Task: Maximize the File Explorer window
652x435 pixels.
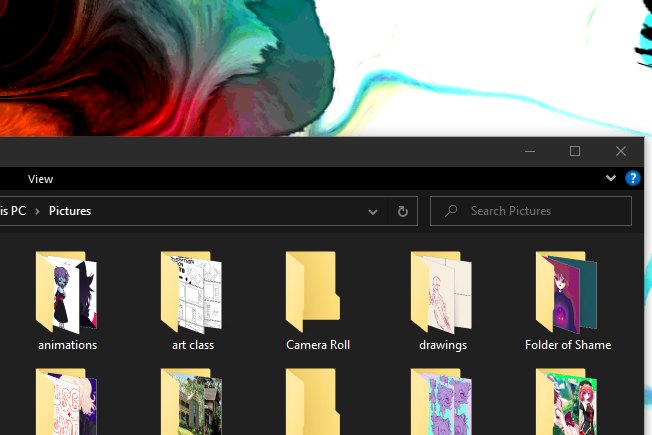Action: tap(575, 151)
